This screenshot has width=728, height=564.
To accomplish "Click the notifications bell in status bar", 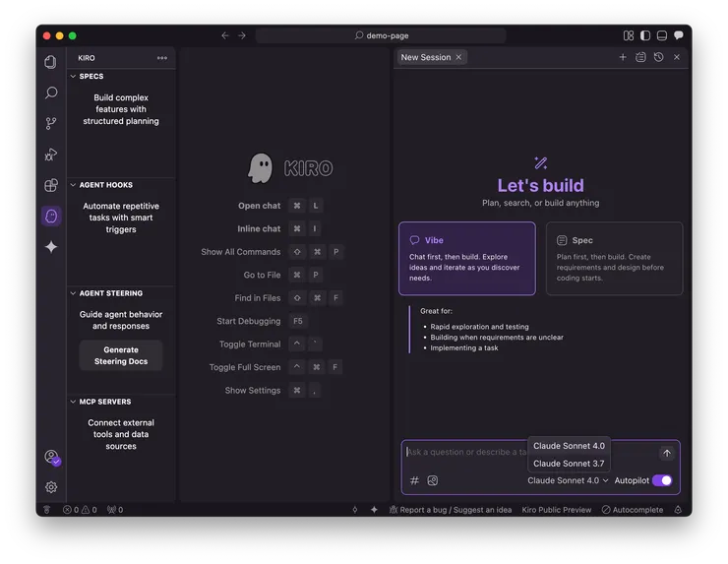I will click(x=678, y=510).
